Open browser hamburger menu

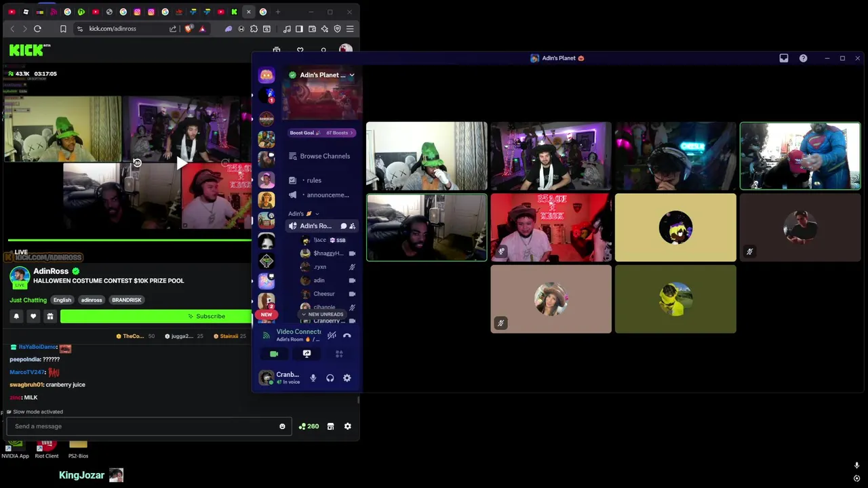(350, 28)
